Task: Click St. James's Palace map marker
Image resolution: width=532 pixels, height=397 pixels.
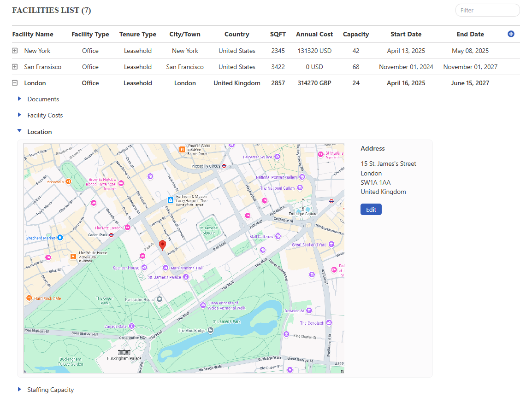Action: (186, 277)
